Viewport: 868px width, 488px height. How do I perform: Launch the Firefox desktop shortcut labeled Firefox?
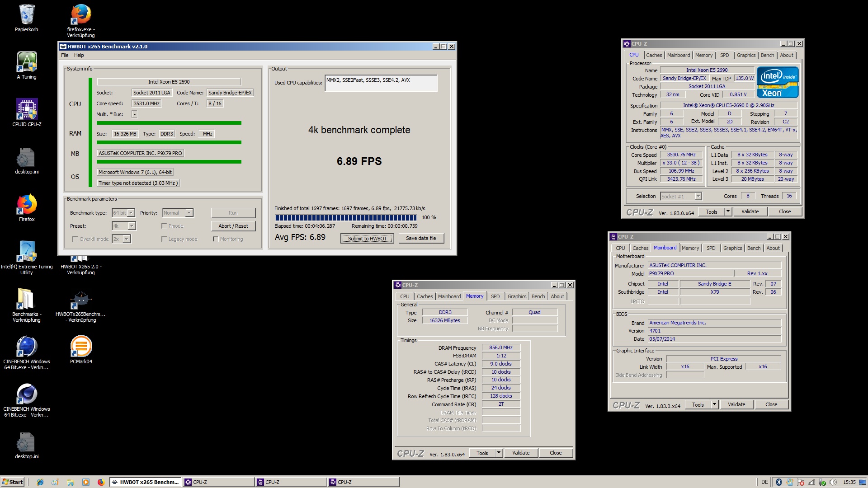(27, 208)
